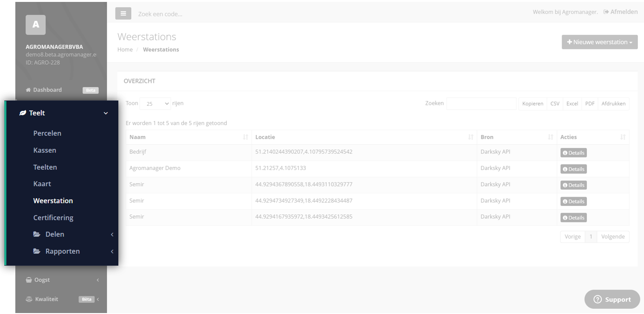Select page 1 in pagination
Screen dimensions: 644x314
pyautogui.click(x=591, y=236)
